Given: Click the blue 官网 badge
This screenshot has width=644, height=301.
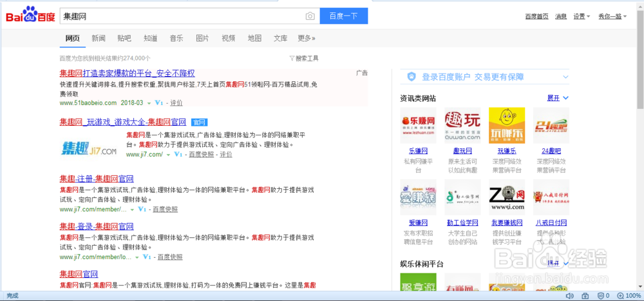Looking at the screenshot, I should coord(199,122).
